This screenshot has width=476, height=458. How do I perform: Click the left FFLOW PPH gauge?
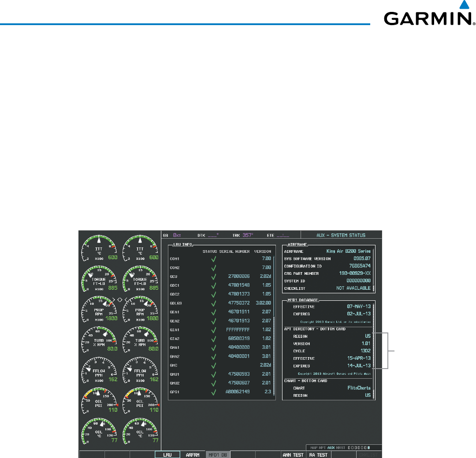[99, 370]
